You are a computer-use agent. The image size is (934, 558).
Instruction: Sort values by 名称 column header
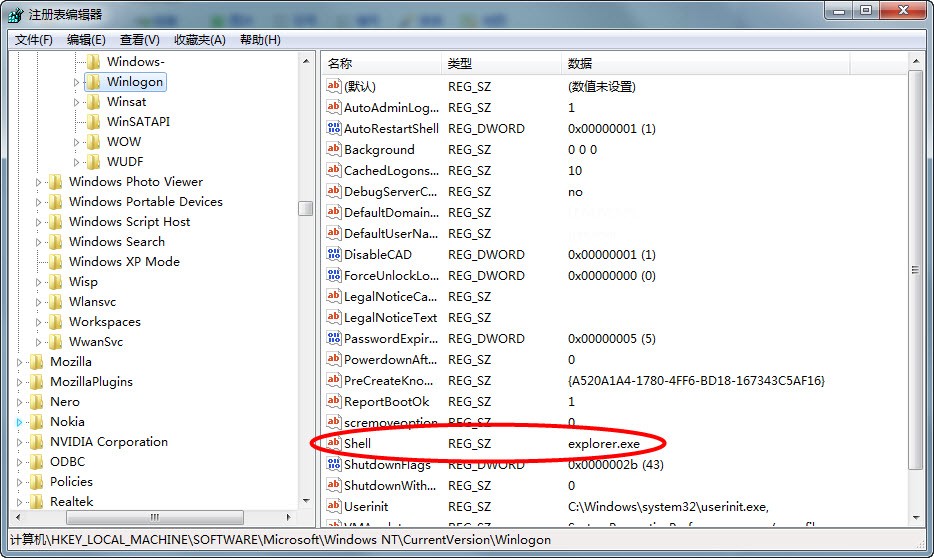(x=381, y=64)
